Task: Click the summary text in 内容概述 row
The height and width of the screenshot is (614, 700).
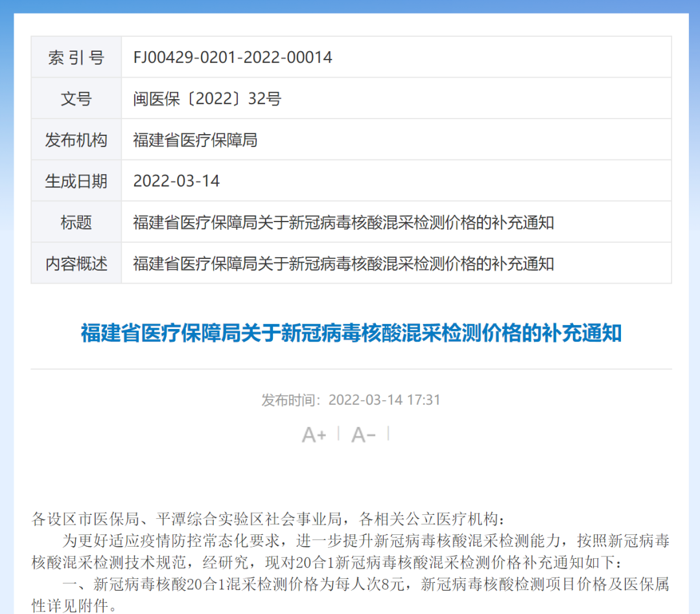Action: 344,264
